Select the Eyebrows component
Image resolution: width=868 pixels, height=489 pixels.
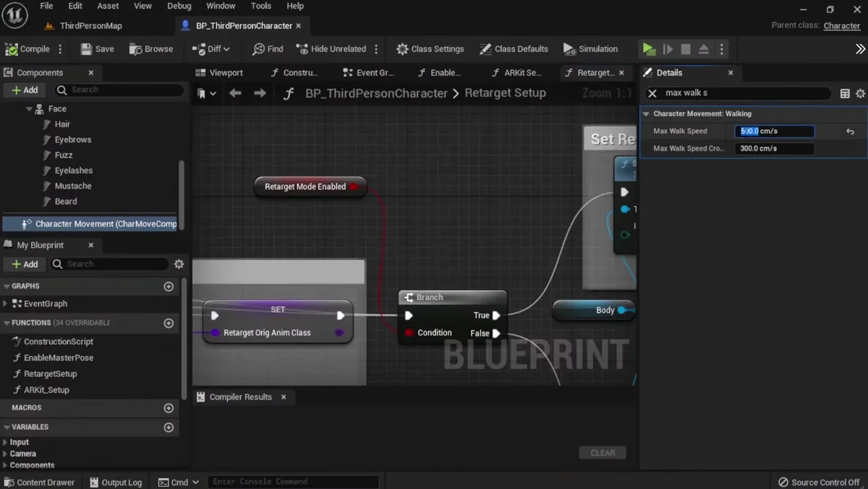click(73, 140)
